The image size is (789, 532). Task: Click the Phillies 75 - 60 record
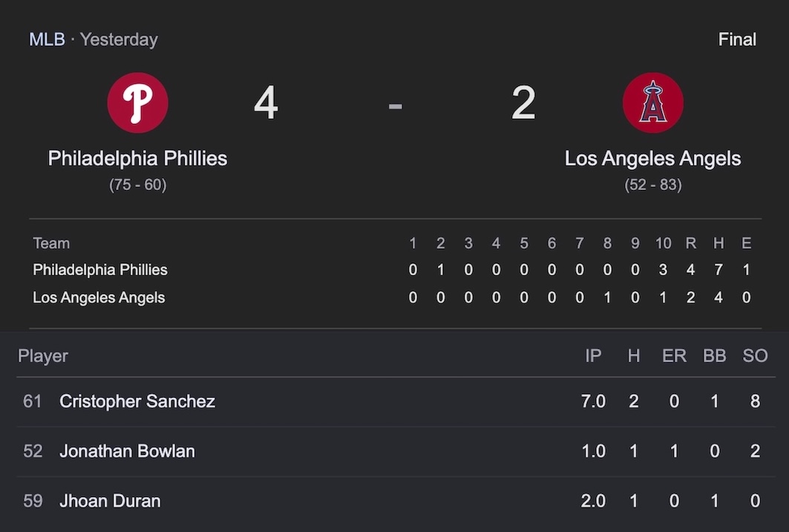(x=138, y=185)
